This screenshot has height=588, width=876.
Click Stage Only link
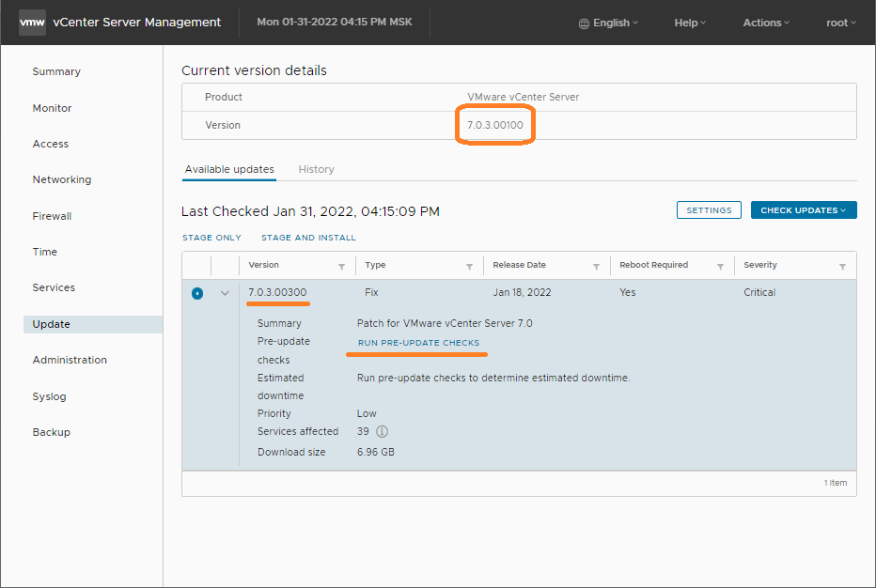[211, 238]
